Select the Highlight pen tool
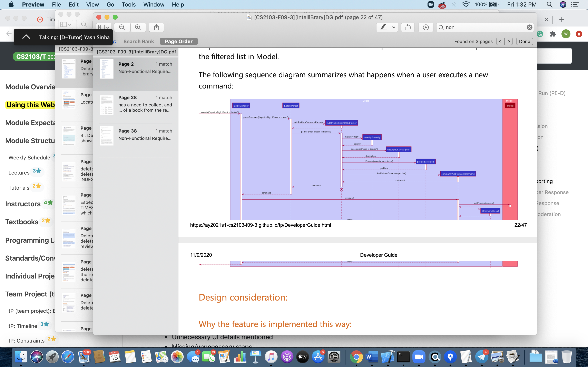588x367 pixels. click(383, 27)
